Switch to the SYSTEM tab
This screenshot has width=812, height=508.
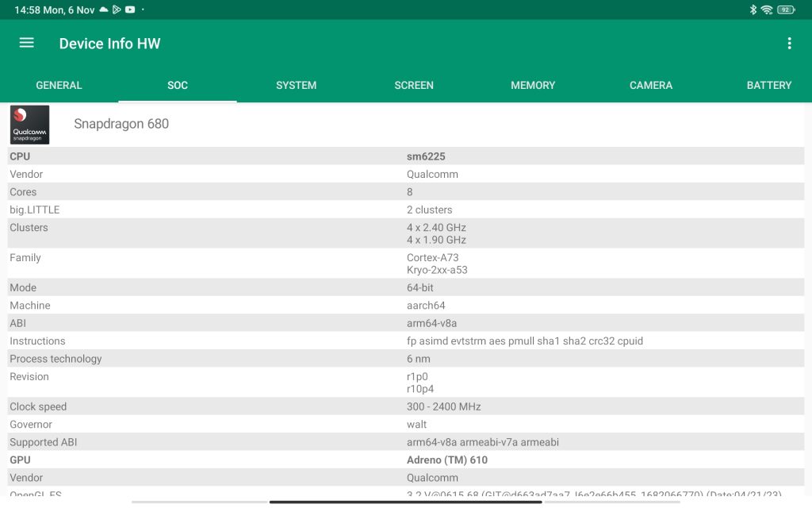pyautogui.click(x=296, y=85)
